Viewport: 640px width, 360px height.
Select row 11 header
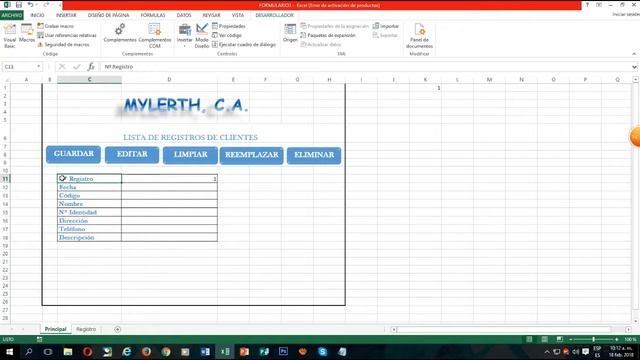5,178
